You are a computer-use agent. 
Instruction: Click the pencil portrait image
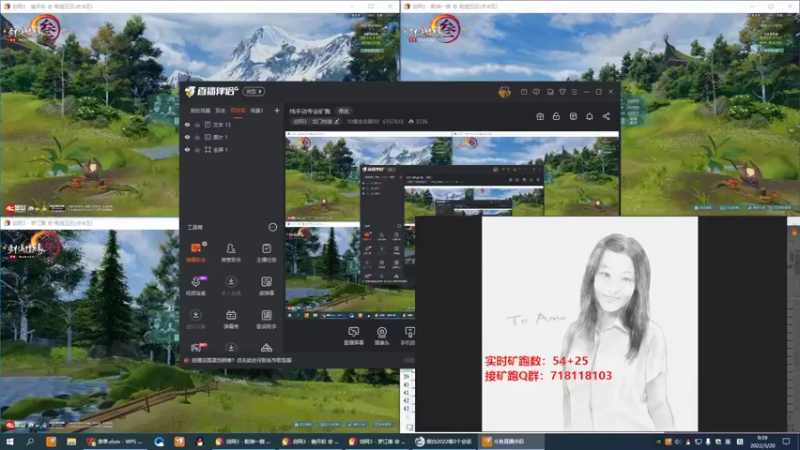point(590,323)
